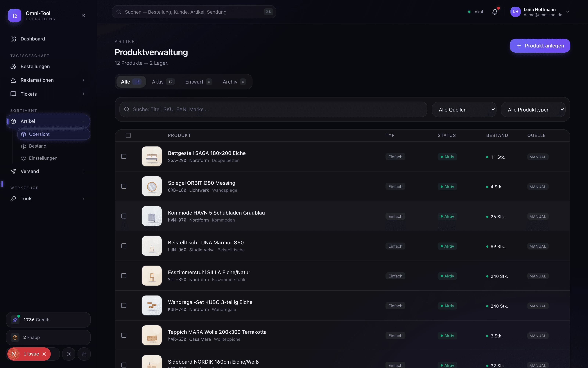Toggle the select-all checkbox in table header
The height and width of the screenshot is (368, 588).
click(x=128, y=135)
